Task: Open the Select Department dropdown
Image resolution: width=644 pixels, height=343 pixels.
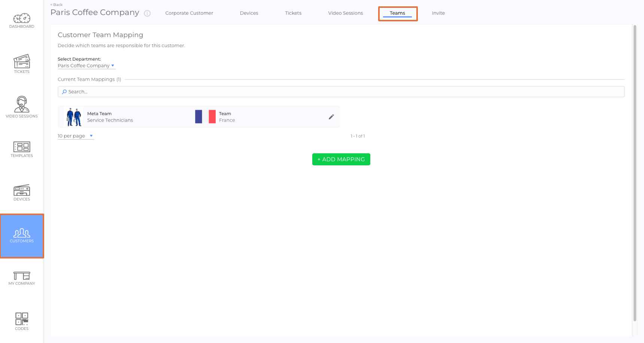Action: click(x=86, y=65)
